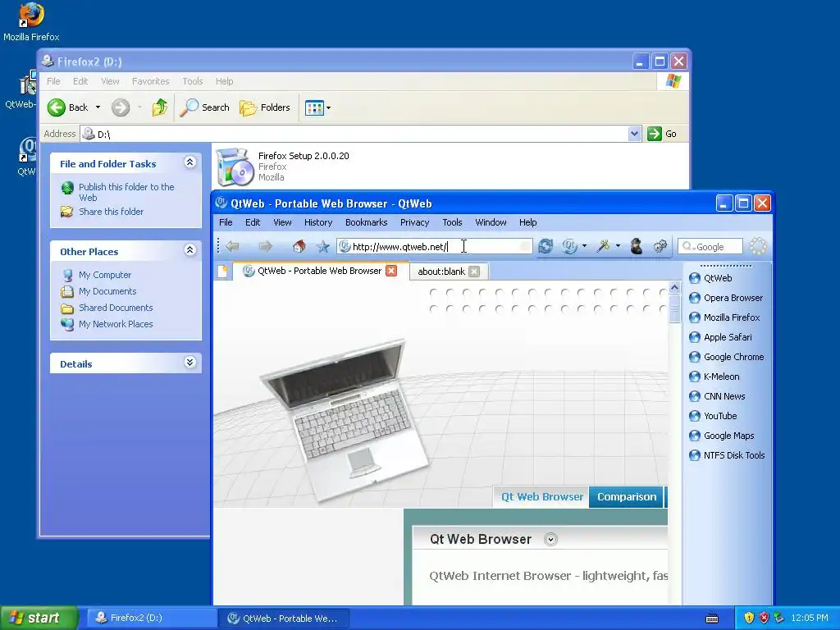The width and height of the screenshot is (840, 630).
Task: Collapse the Other Places panel
Action: 189,249
